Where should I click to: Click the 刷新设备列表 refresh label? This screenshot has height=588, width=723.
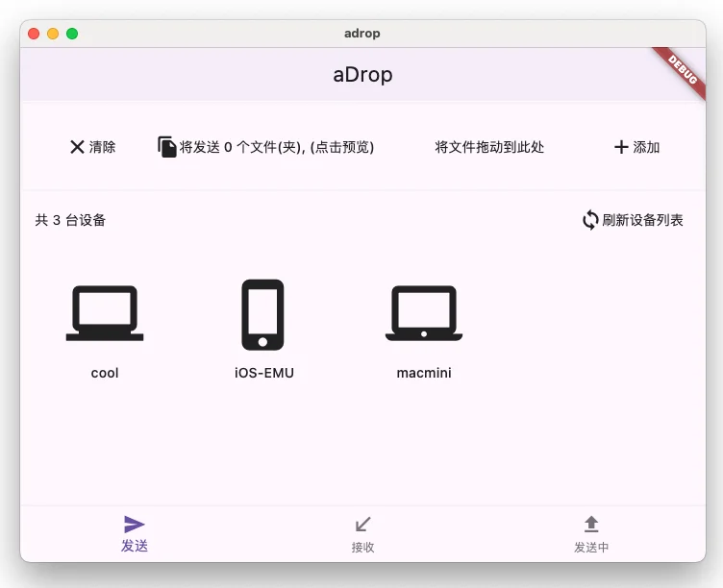(x=642, y=220)
